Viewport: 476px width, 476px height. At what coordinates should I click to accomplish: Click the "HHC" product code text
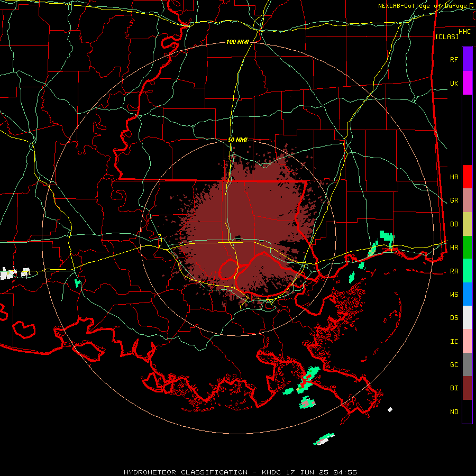pyautogui.click(x=464, y=32)
